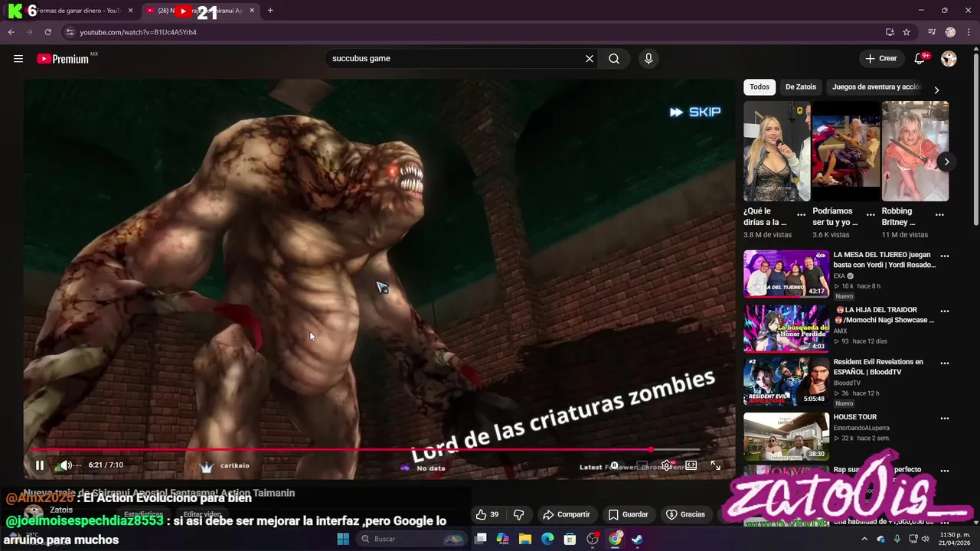The height and width of the screenshot is (551, 980).
Task: Open Microsoft Store from the taskbar
Action: tap(570, 539)
